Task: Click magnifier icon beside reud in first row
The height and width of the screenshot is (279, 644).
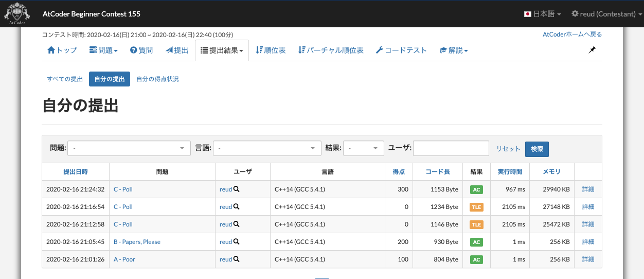Action: 237,189
